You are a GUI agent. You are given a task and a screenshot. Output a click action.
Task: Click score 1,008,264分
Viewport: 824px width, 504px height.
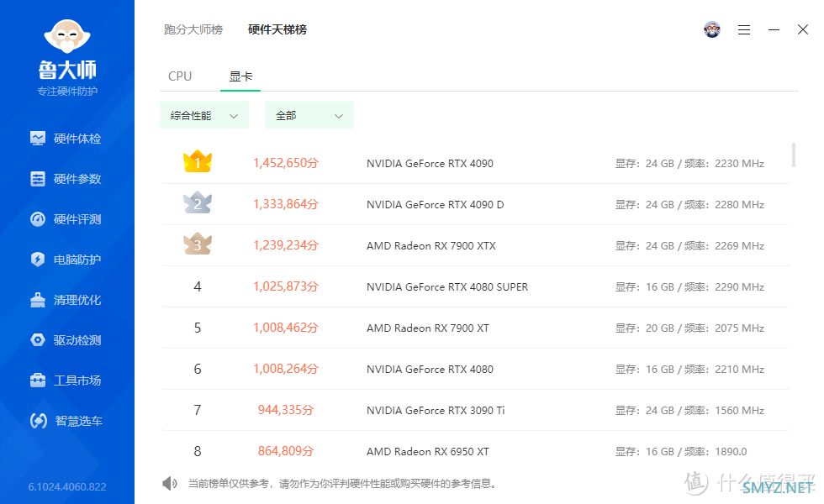coord(286,369)
